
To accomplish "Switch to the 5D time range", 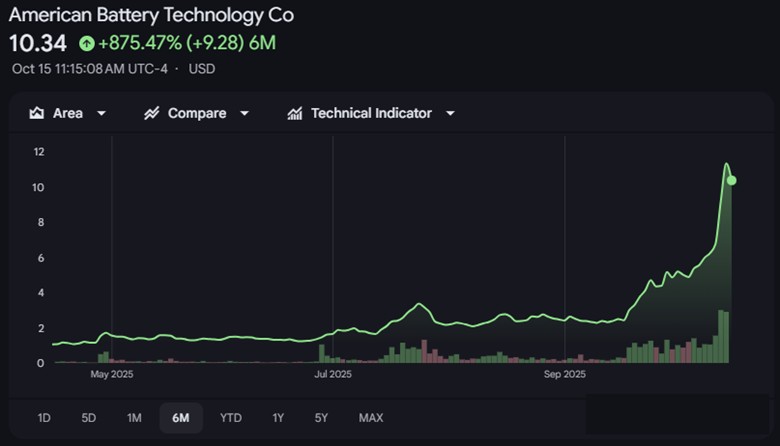I will 89,417.
